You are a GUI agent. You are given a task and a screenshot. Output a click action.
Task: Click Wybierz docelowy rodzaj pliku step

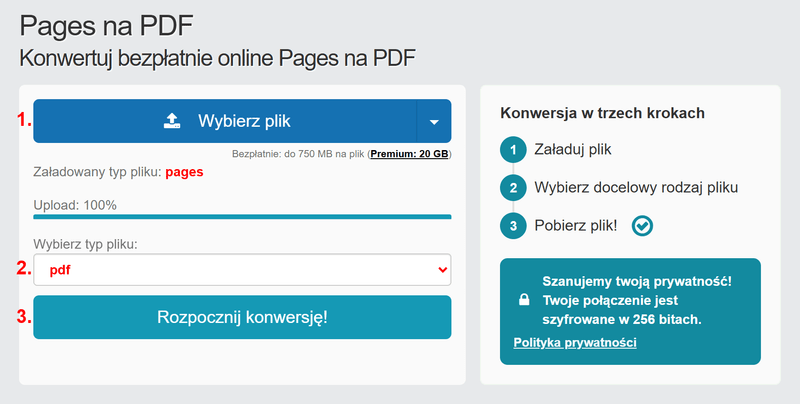(x=636, y=188)
